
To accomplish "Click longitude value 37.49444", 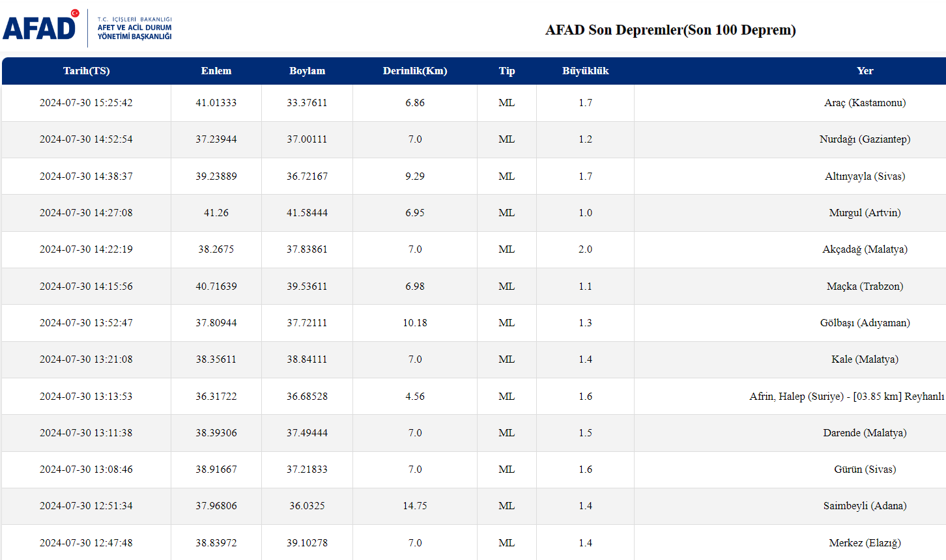I will point(308,433).
